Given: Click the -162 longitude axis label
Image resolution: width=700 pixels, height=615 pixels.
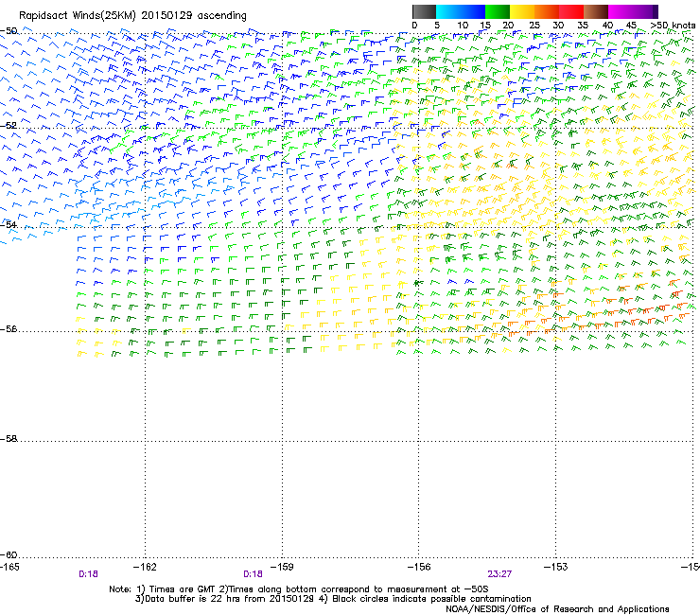Looking at the screenshot, I should [145, 567].
